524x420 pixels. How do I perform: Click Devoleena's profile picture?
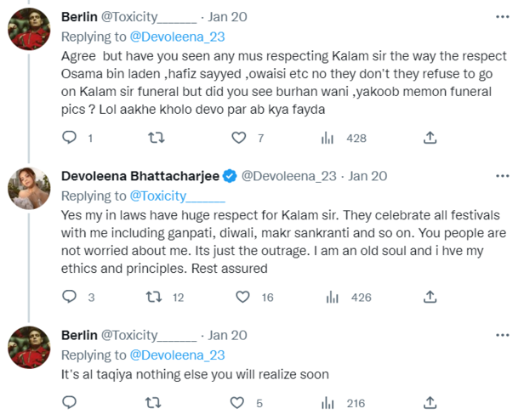(x=26, y=184)
